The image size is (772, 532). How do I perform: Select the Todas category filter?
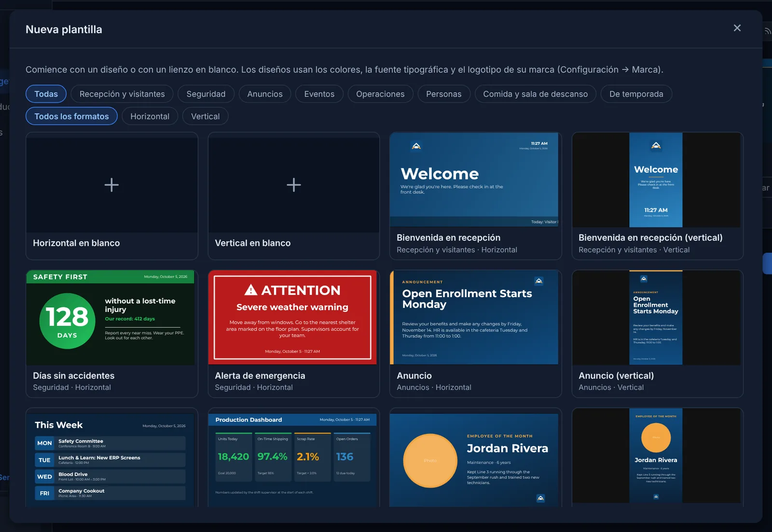pos(46,94)
